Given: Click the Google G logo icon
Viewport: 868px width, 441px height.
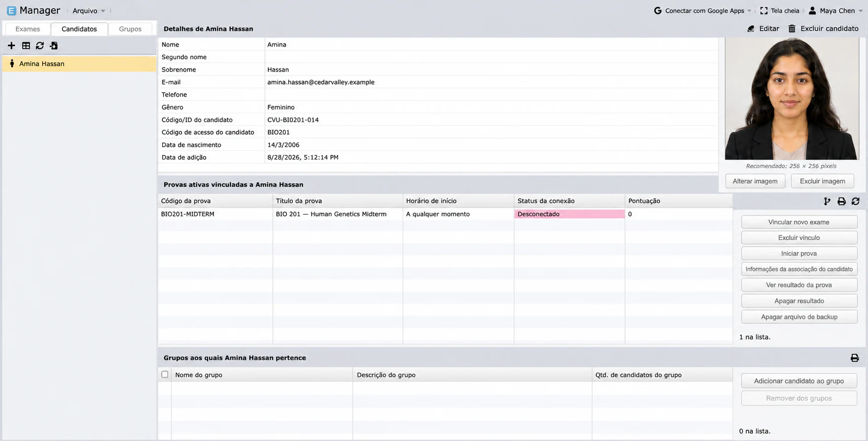Looking at the screenshot, I should click(x=658, y=10).
